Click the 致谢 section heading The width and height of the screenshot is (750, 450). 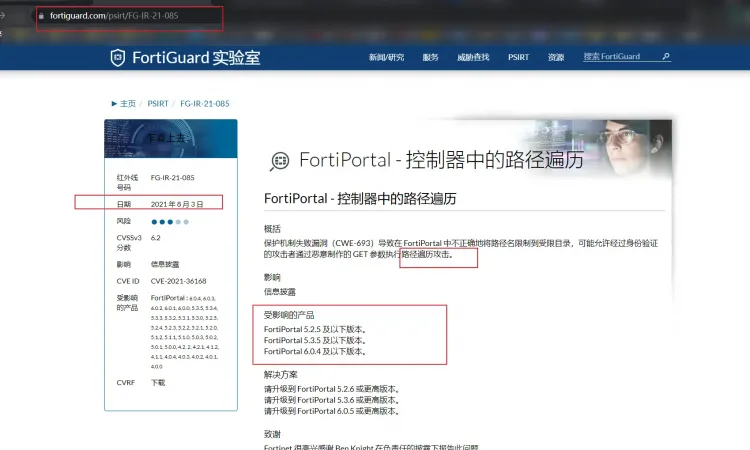pyautogui.click(x=272, y=434)
